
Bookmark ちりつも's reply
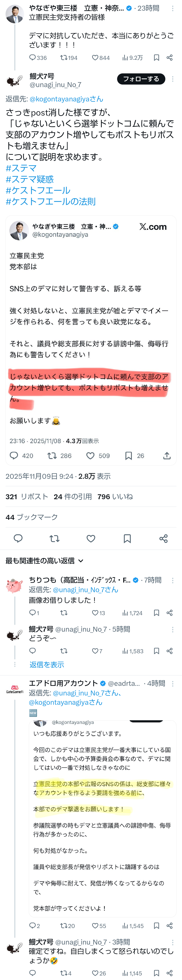[x=157, y=613]
